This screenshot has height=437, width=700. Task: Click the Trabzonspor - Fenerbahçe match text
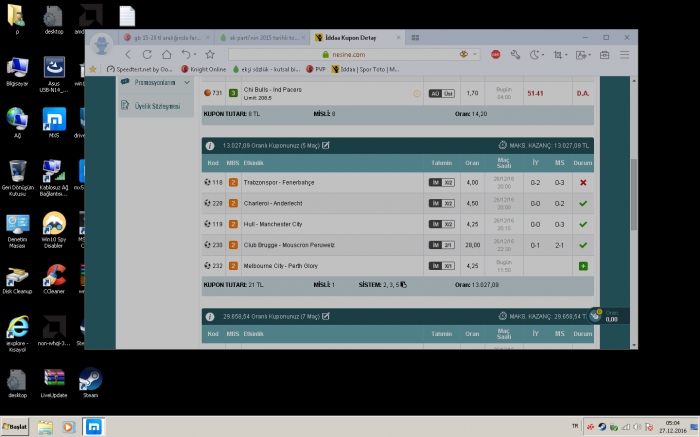(279, 183)
